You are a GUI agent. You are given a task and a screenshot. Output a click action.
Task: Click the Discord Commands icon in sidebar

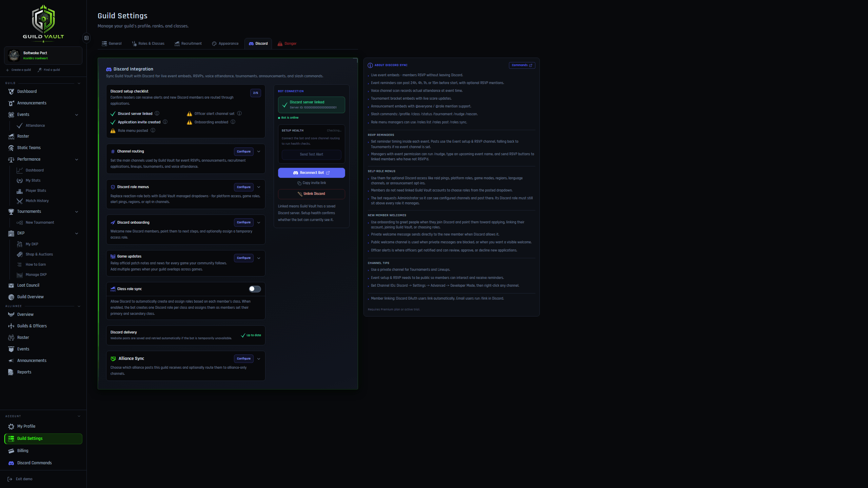[11, 463]
